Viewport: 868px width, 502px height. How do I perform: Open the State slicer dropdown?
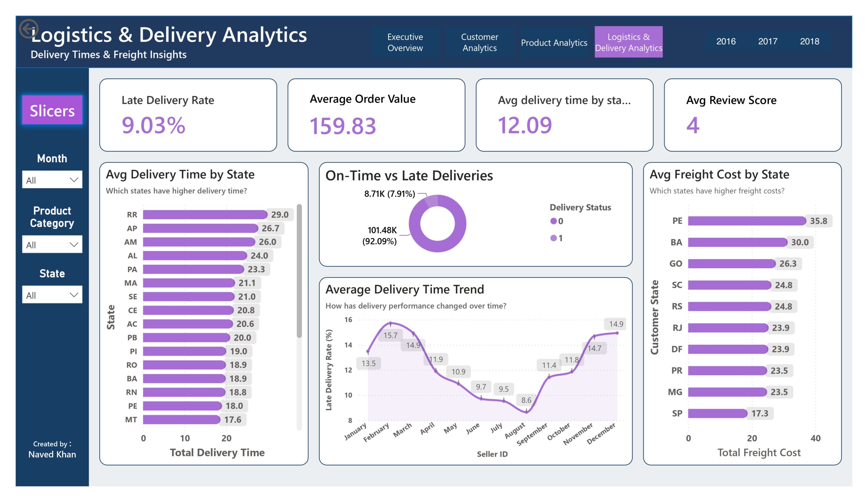pos(52,295)
